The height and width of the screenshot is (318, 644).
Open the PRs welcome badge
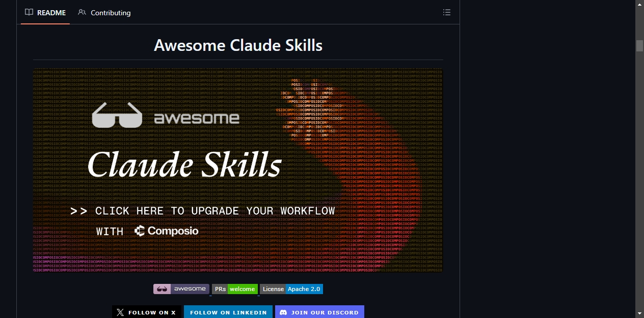(235, 289)
